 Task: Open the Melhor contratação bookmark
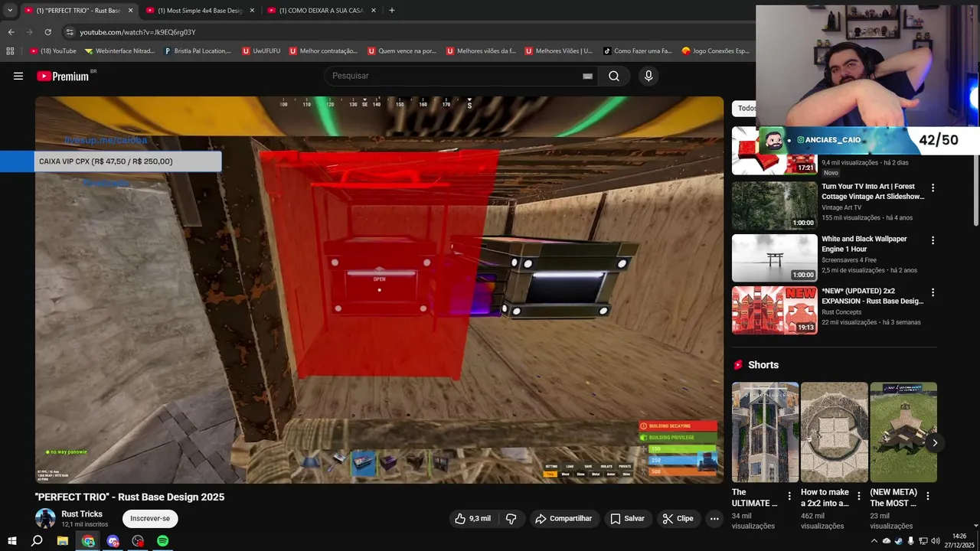323,51
